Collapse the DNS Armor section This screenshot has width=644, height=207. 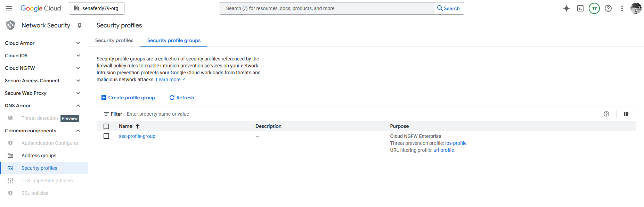78,106
